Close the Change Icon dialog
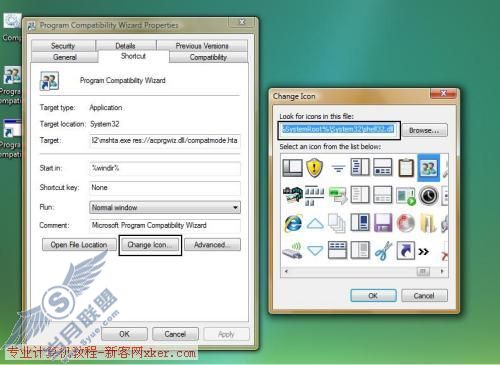The height and width of the screenshot is (365, 500). coord(443,93)
